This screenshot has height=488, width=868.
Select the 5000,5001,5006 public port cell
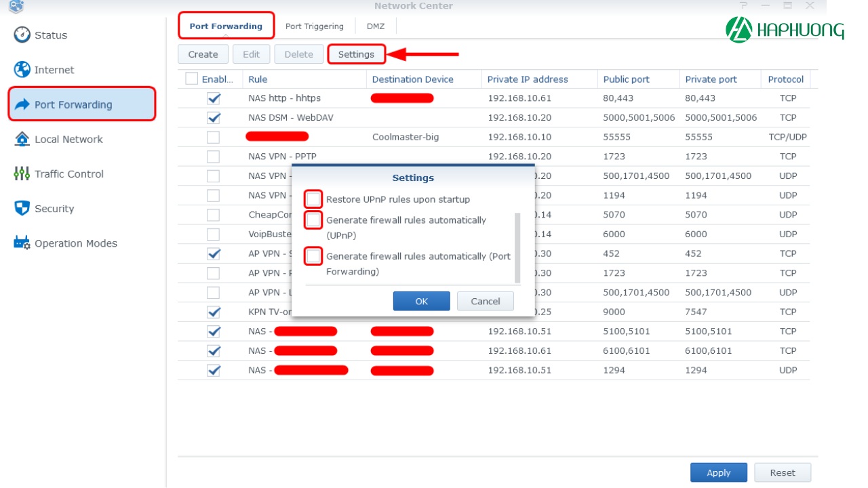click(639, 117)
